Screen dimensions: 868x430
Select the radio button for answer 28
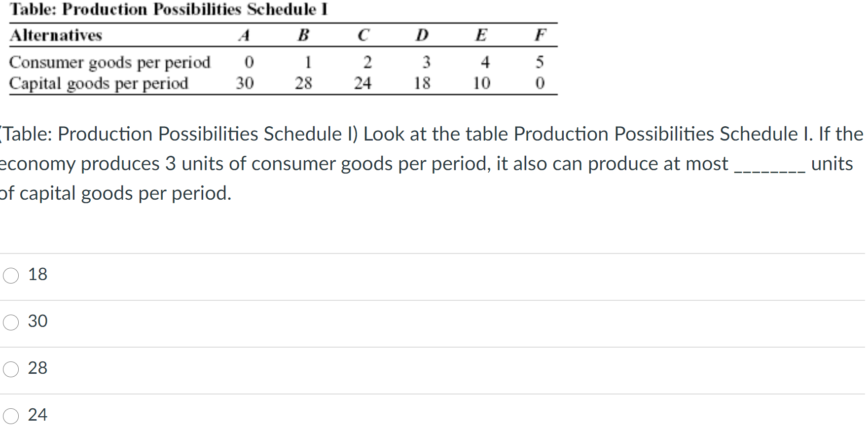point(10,369)
